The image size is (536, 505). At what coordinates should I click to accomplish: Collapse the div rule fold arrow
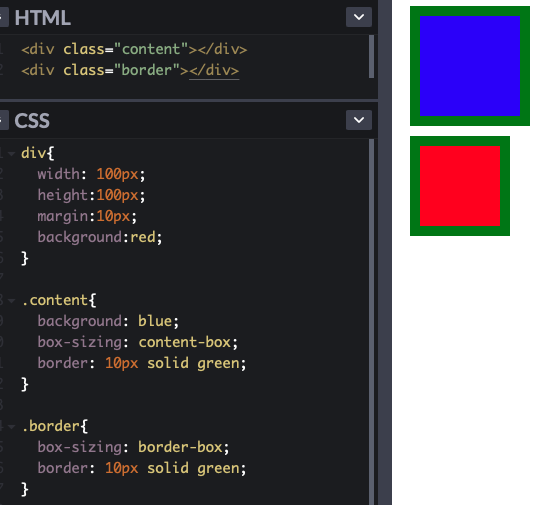coord(12,154)
